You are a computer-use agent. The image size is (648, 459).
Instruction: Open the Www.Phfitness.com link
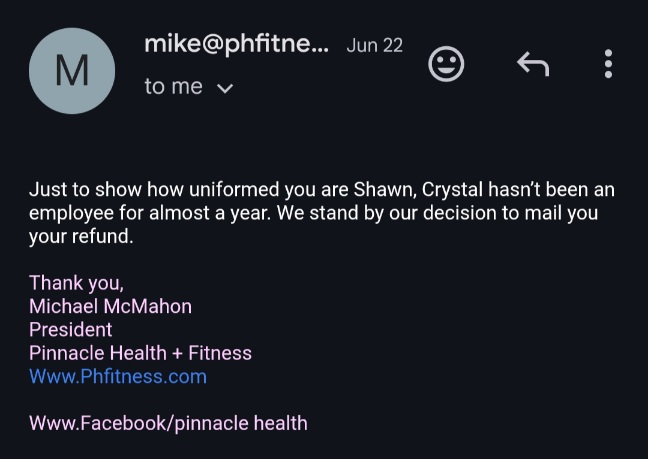pos(118,377)
